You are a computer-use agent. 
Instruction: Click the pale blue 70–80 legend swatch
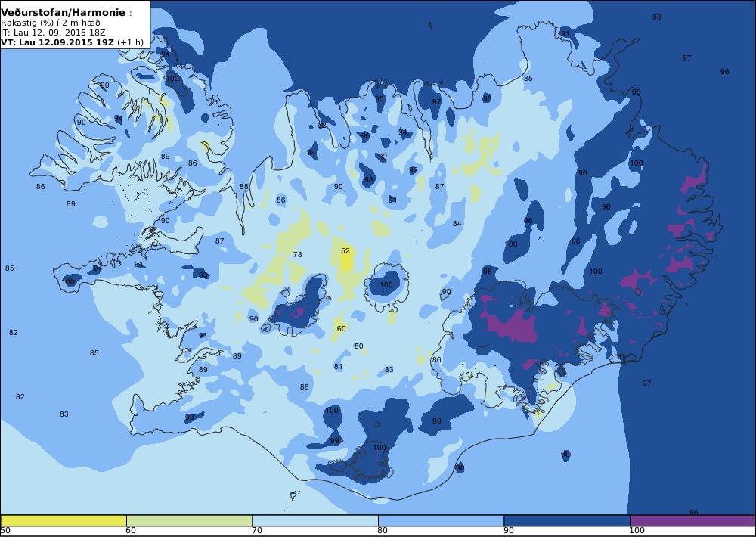[x=315, y=520]
